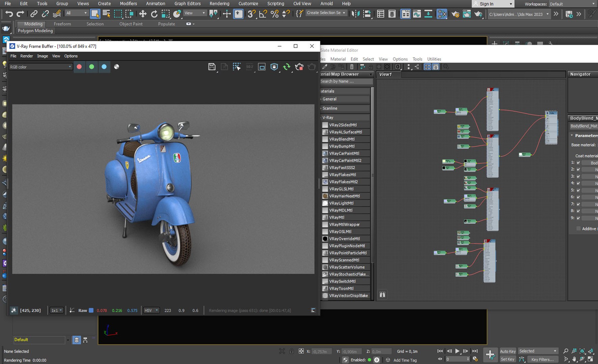Image resolution: width=598 pixels, height=364 pixels.
Task: Expand the Scanline materials group
Action: [x=345, y=108]
